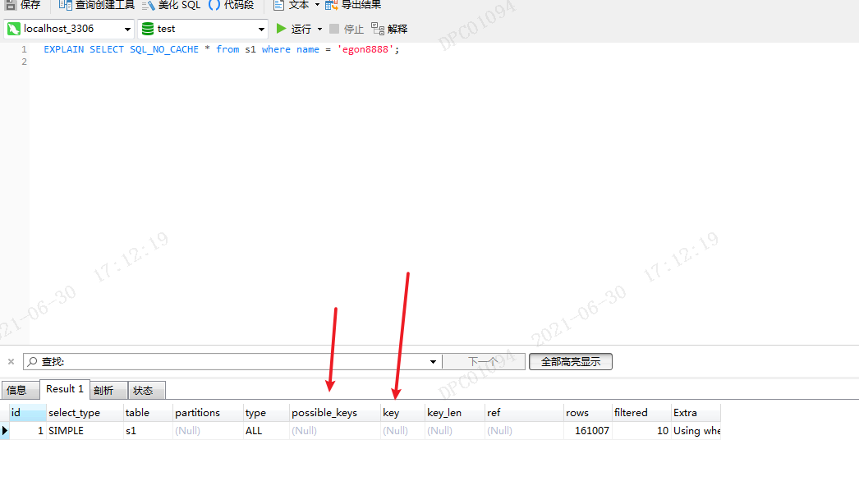Click the Extra column header
Screen dimensions: 859x504
point(696,413)
